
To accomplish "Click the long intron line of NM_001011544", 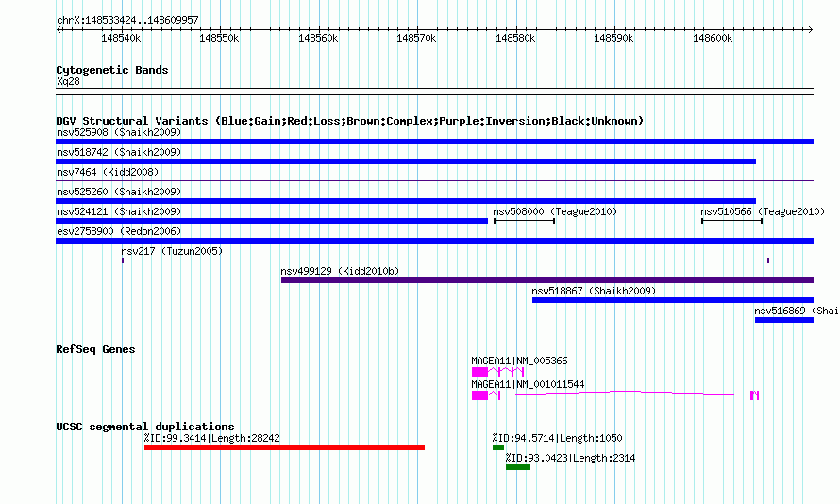I will tap(625, 394).
